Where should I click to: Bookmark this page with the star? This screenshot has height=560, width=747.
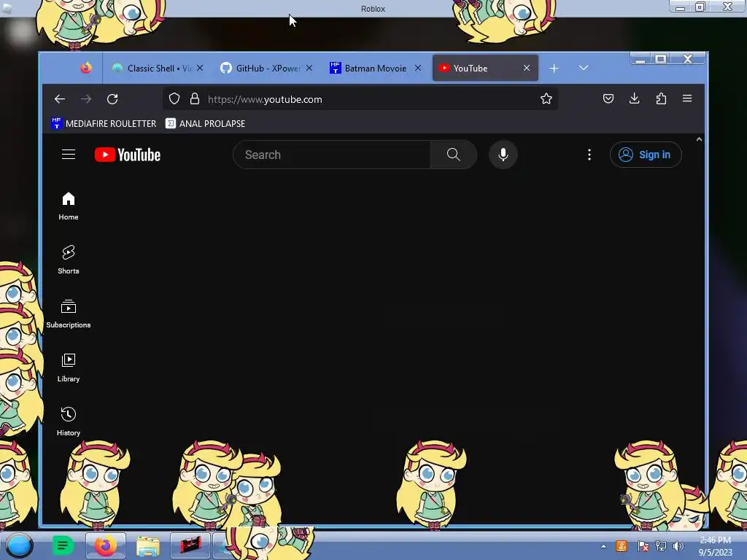[546, 98]
